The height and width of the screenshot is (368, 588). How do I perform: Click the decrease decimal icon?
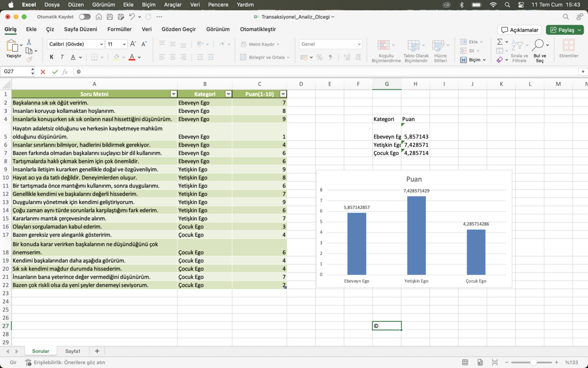pyautogui.click(x=358, y=57)
